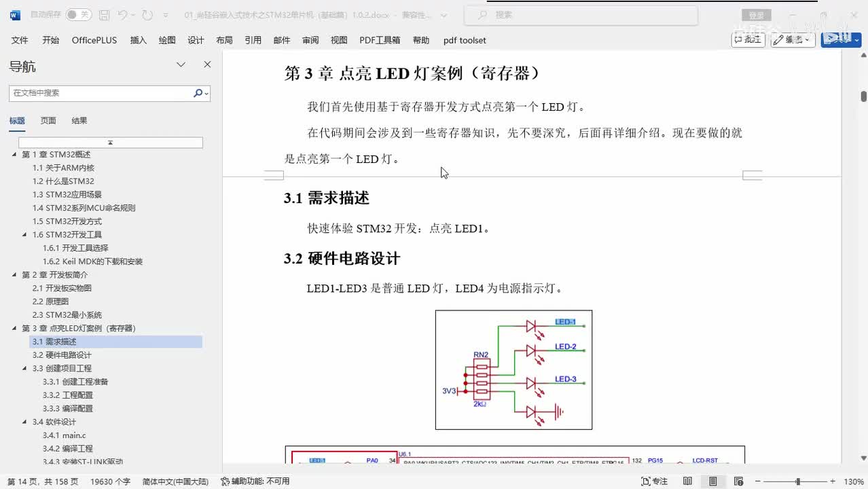Close the navigation pane

[x=207, y=65]
